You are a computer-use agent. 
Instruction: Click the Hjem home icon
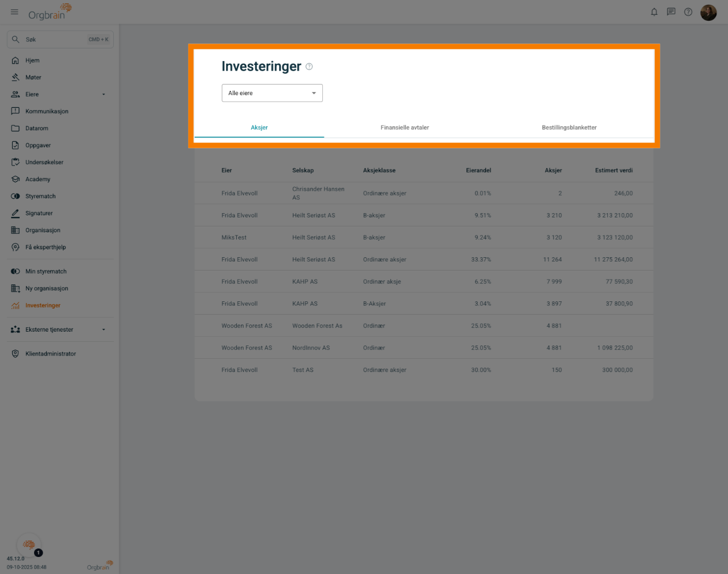pyautogui.click(x=15, y=61)
